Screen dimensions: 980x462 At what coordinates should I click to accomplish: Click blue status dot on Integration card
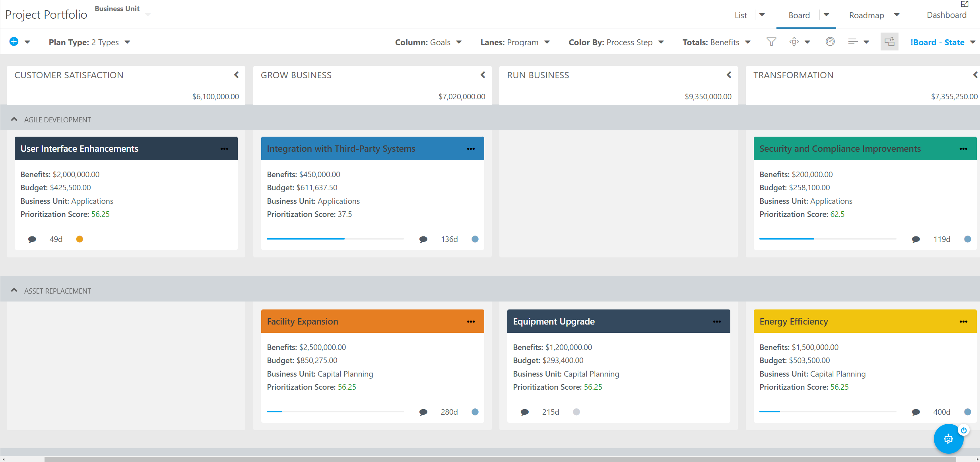tap(475, 239)
